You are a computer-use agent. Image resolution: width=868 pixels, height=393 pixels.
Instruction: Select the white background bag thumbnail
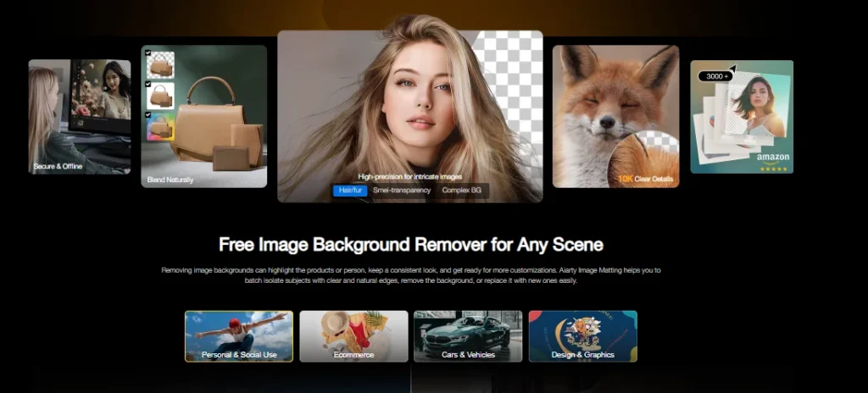[x=160, y=96]
